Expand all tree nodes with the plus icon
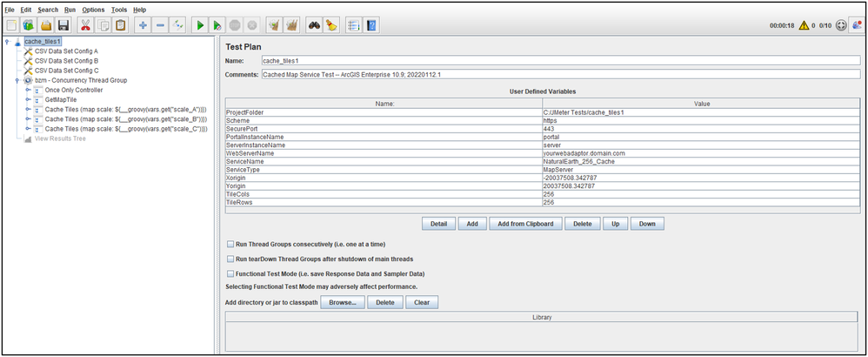Screen dimensions: 868x357 [x=143, y=25]
